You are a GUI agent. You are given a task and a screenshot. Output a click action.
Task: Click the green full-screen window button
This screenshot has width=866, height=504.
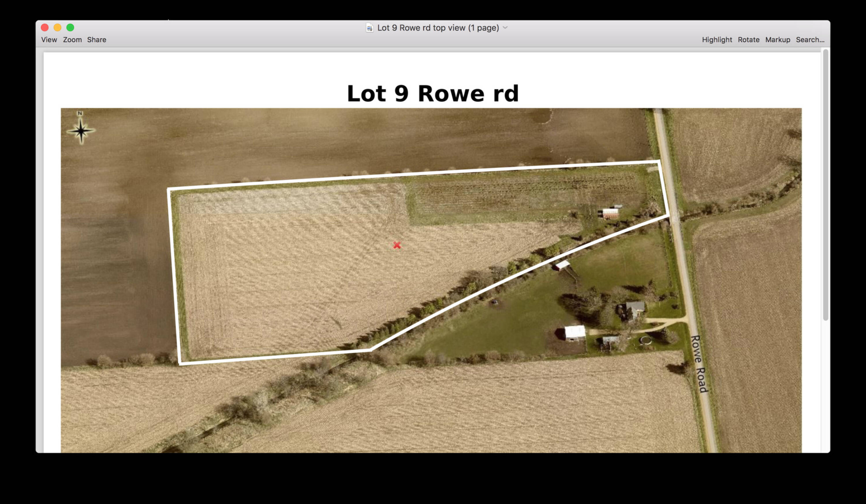click(x=70, y=27)
